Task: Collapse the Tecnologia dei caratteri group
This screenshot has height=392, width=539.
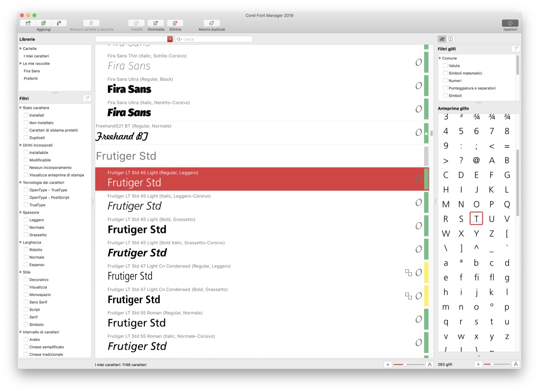Action: 21,182
